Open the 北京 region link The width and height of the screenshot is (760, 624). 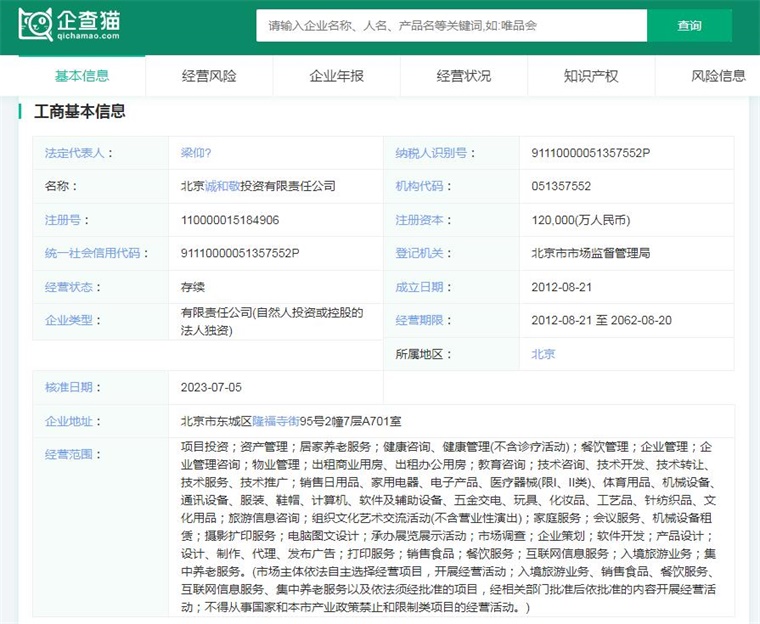click(x=543, y=354)
